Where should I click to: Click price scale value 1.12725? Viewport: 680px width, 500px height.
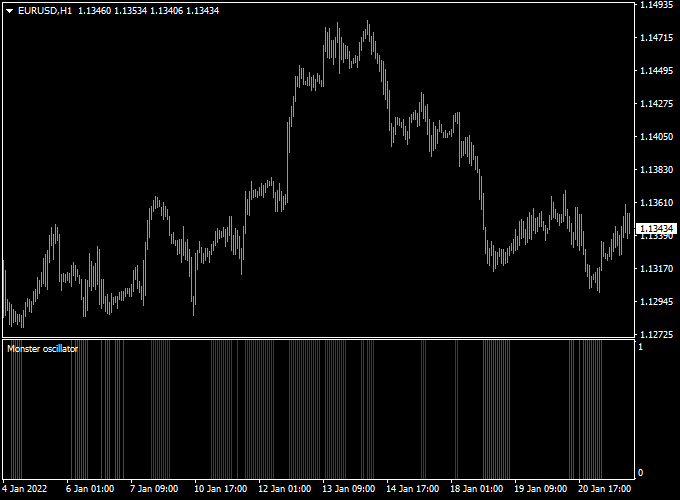click(x=657, y=334)
